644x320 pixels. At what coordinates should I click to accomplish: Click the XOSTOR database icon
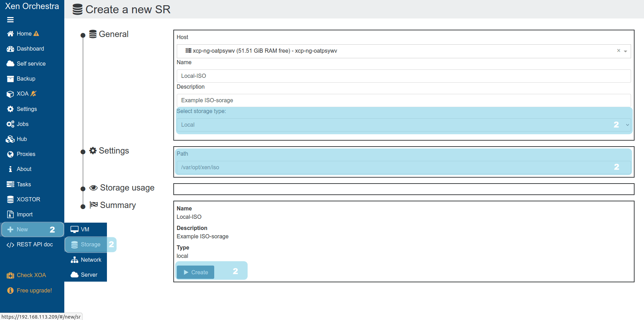point(10,199)
